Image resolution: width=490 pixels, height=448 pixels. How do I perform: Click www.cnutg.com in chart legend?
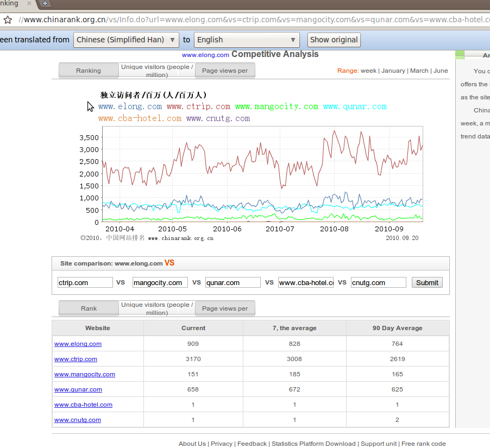[x=218, y=119]
